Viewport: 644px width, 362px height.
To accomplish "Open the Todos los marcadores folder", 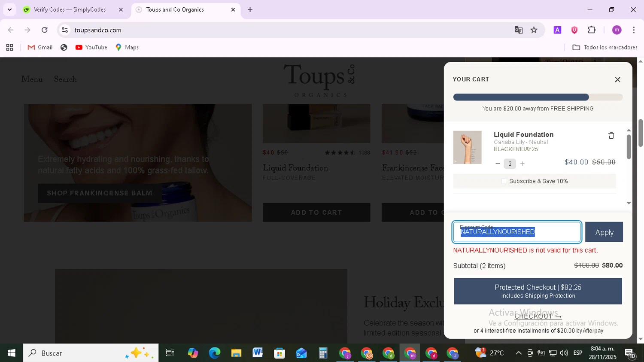I will pyautogui.click(x=605, y=47).
